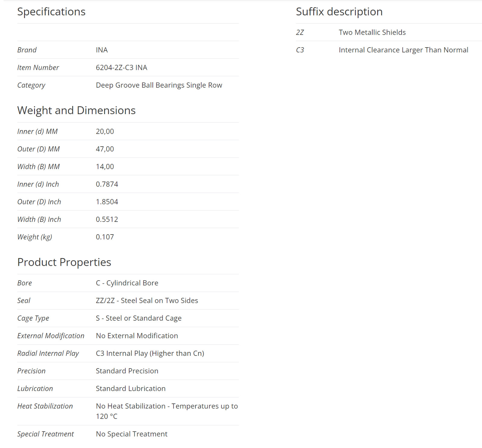Click C3 Internal Play (Higher than Cn)
The height and width of the screenshot is (448, 482).
pyautogui.click(x=150, y=353)
